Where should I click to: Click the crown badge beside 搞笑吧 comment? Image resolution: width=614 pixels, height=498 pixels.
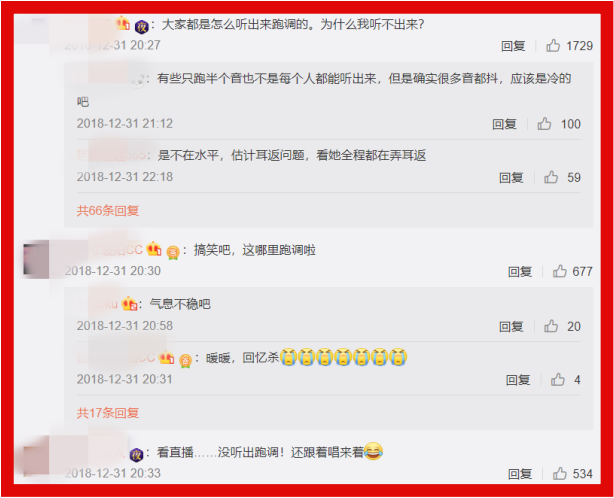click(x=154, y=249)
